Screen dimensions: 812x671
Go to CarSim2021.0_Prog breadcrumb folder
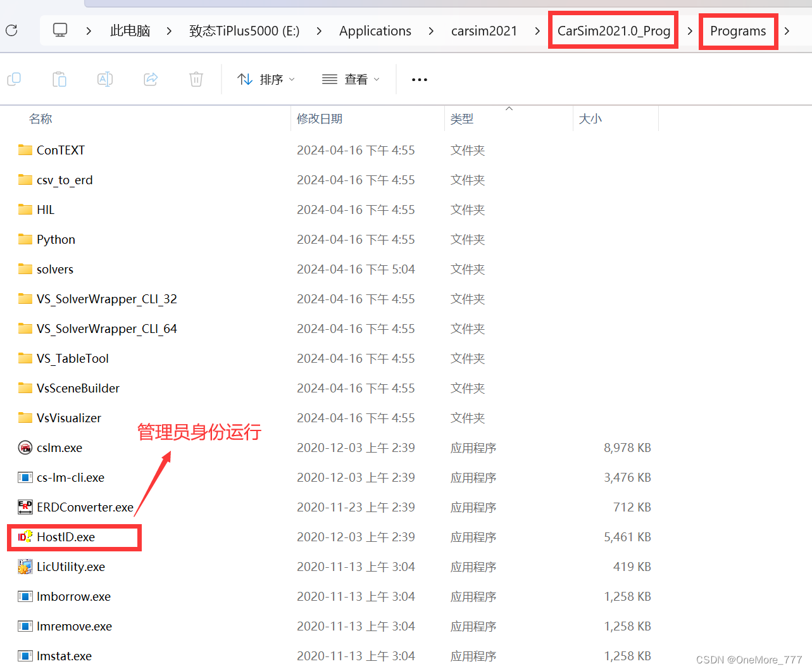(x=614, y=31)
